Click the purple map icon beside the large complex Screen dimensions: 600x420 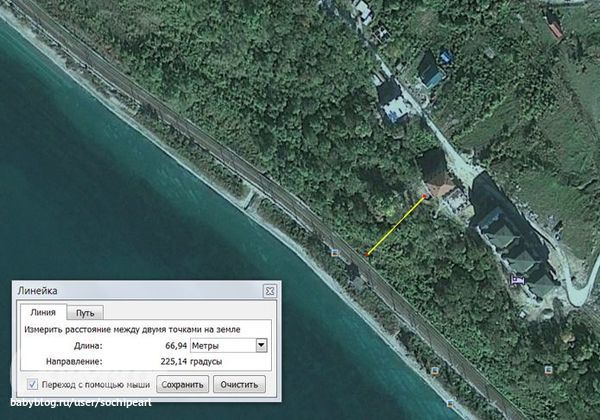point(518,280)
